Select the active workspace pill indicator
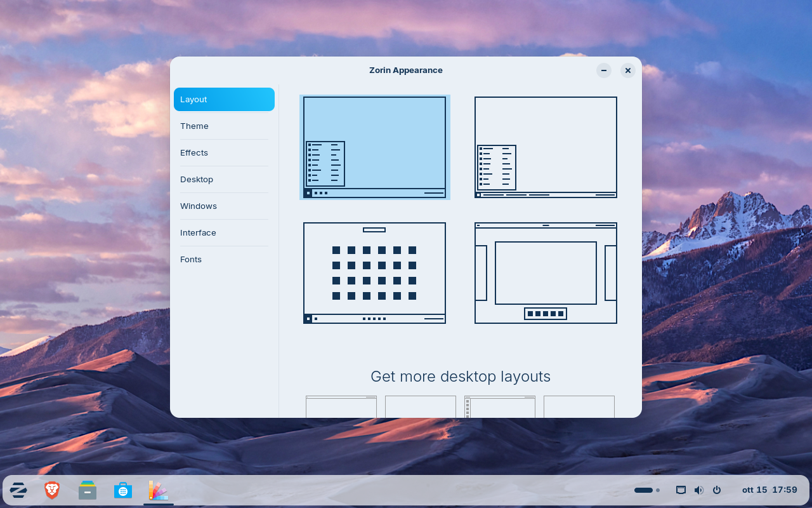Image resolution: width=812 pixels, height=508 pixels. pos(643,490)
